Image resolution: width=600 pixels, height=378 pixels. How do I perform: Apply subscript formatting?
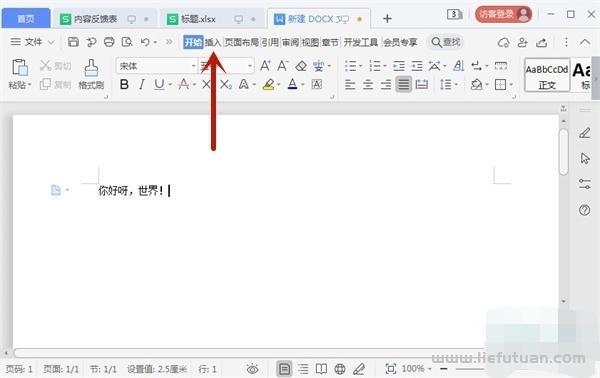pos(226,84)
